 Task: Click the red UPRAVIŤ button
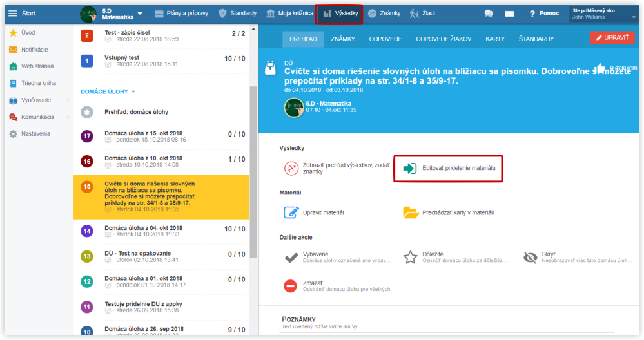point(612,38)
